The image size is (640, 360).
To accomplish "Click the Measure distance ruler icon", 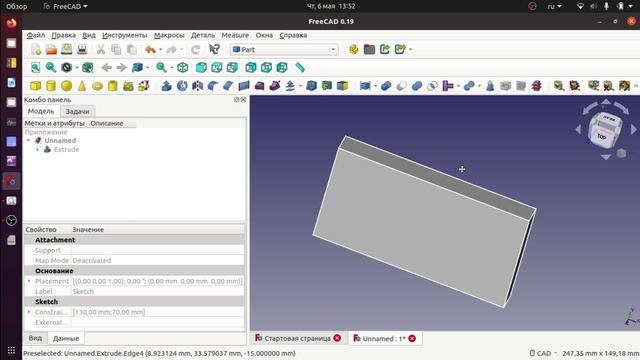I will (x=300, y=67).
